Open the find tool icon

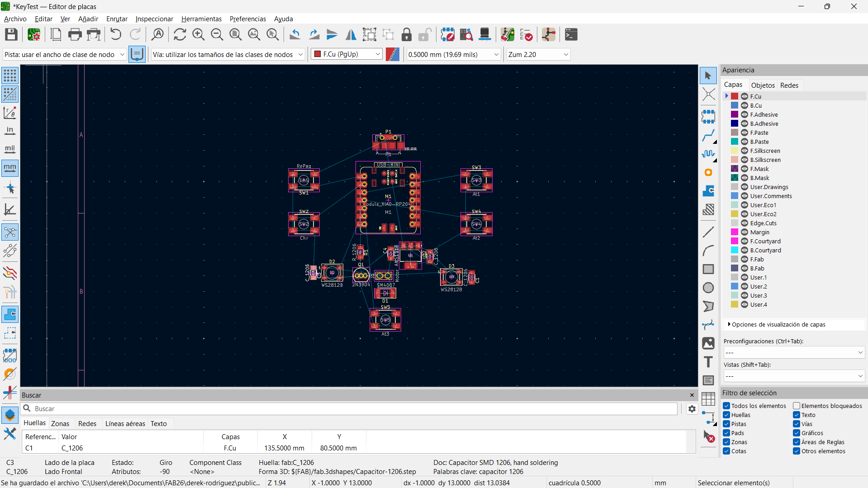pos(157,34)
